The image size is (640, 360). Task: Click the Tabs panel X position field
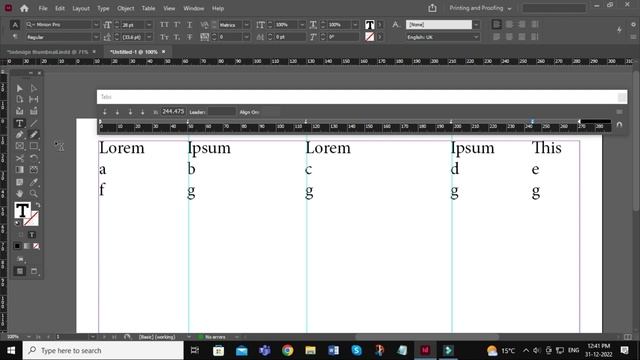(x=173, y=111)
